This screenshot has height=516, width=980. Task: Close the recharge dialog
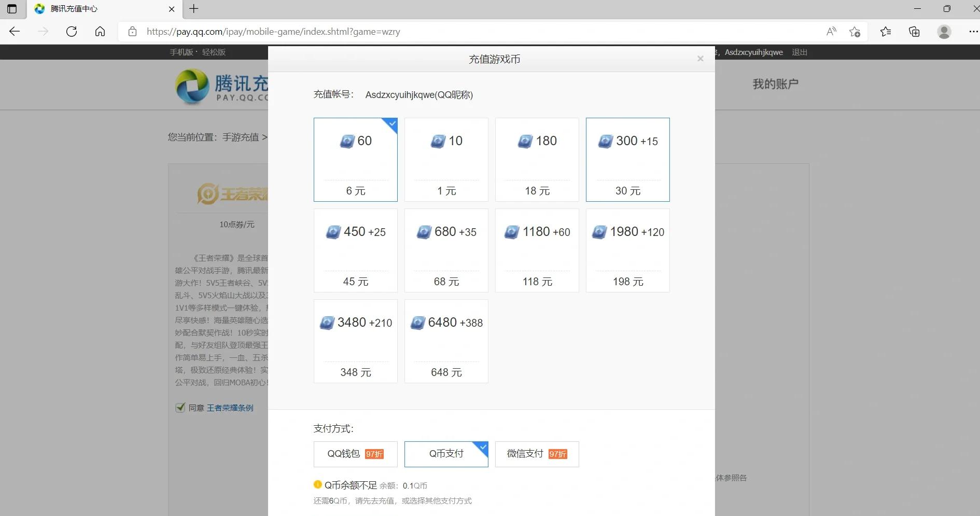pyautogui.click(x=700, y=59)
